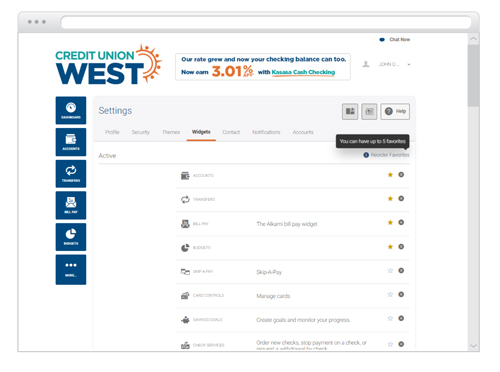The width and height of the screenshot is (500, 372).
Task: Switch to the Themes tab
Action: pyautogui.click(x=171, y=132)
